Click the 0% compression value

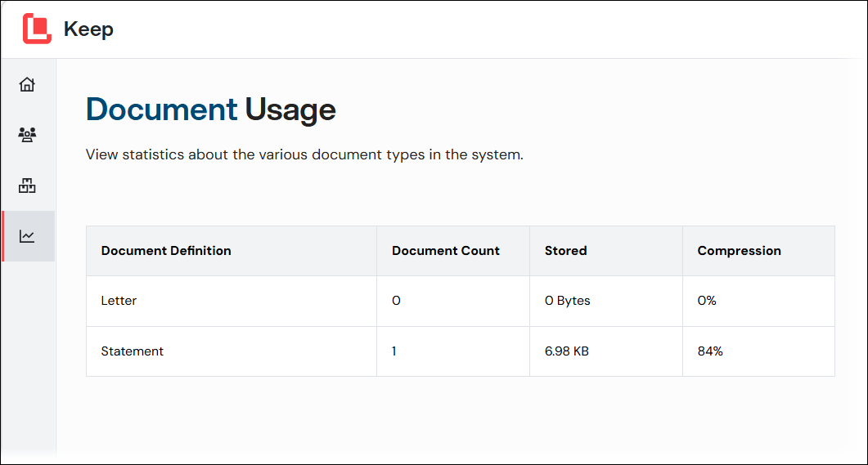pos(707,301)
